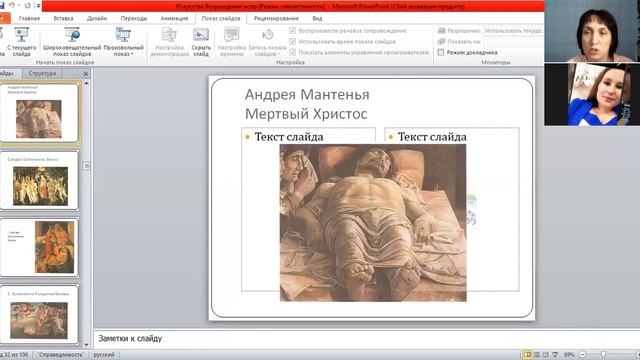
Task: Switch to the Вид ribbon tab
Action: pyautogui.click(x=317, y=18)
